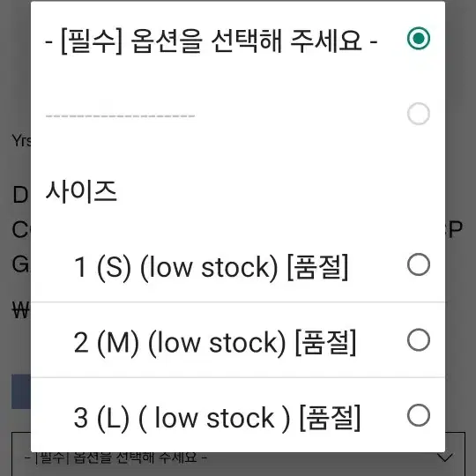Viewport: 476px width, 476px height.
Task: Click the "[필수] 옵션을 선택해 주세요" entry in the popup
Action: [x=211, y=40]
